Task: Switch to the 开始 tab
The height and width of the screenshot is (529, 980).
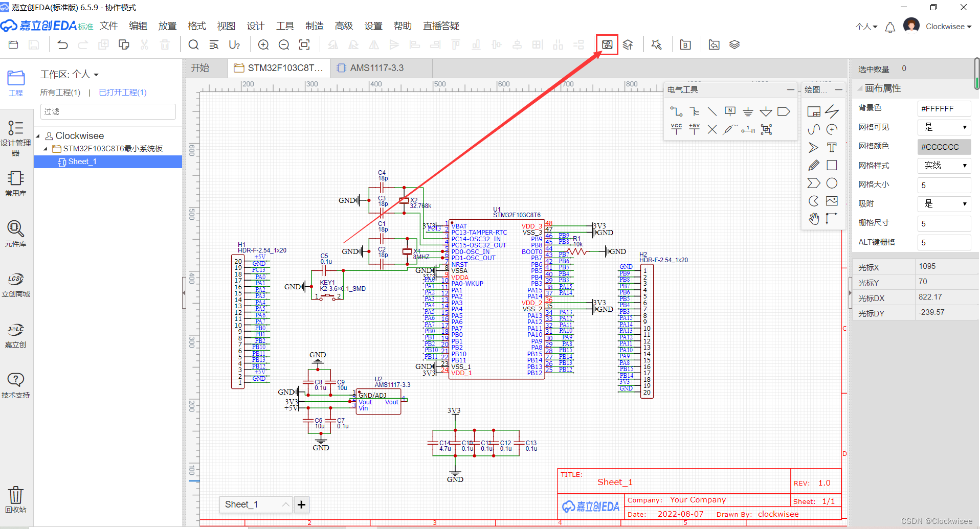Action: tap(200, 68)
